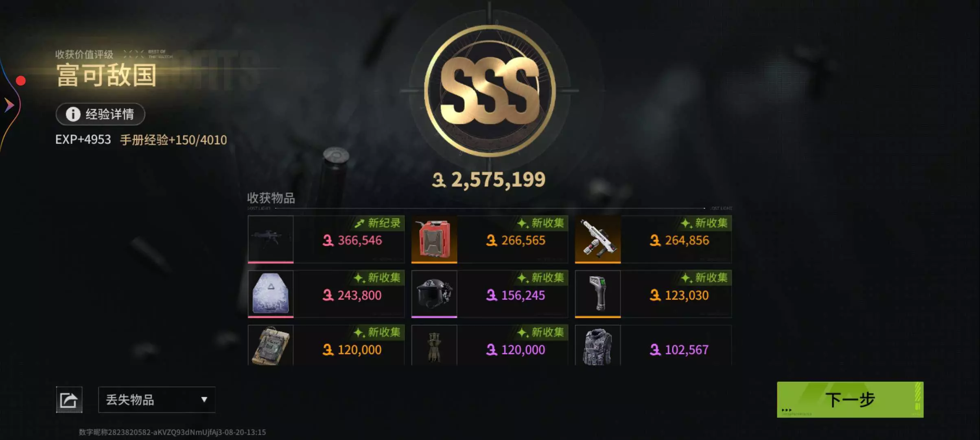
Task: Click the SSS rating emblem
Action: [x=490, y=90]
